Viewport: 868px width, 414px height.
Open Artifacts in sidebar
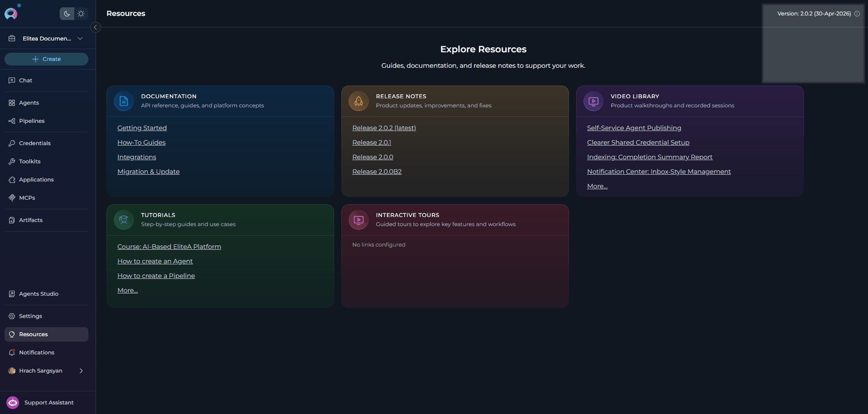tap(30, 220)
